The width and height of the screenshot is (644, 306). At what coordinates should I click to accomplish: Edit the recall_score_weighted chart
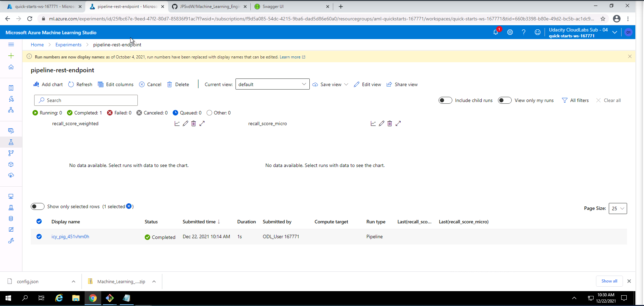185,123
